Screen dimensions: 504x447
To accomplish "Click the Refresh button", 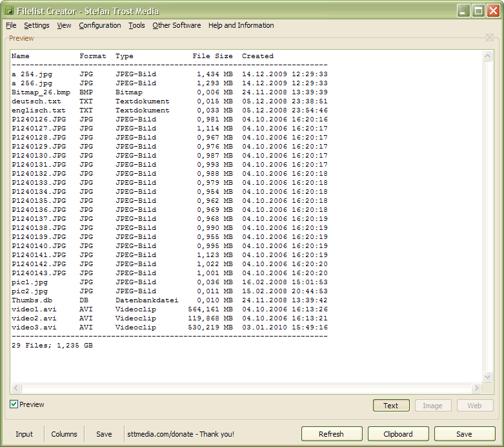I will pos(332,434).
